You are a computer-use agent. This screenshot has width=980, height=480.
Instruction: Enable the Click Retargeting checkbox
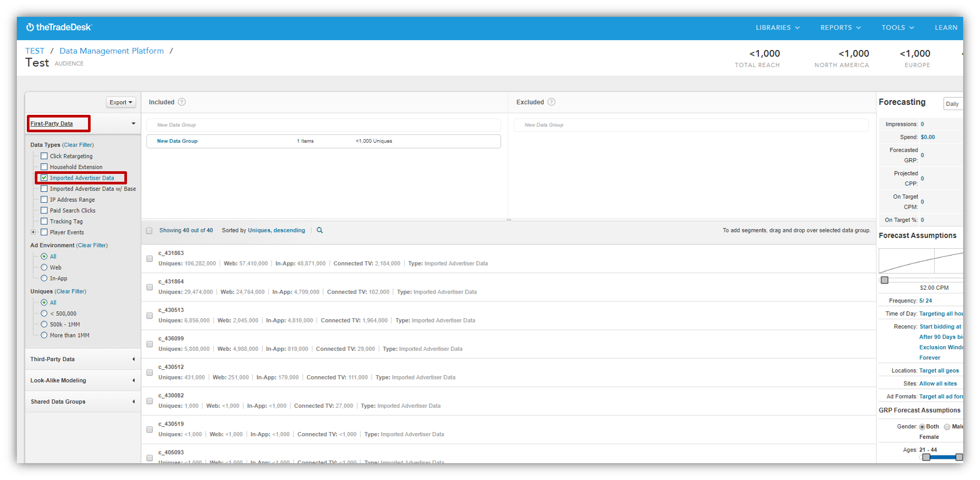coord(44,156)
